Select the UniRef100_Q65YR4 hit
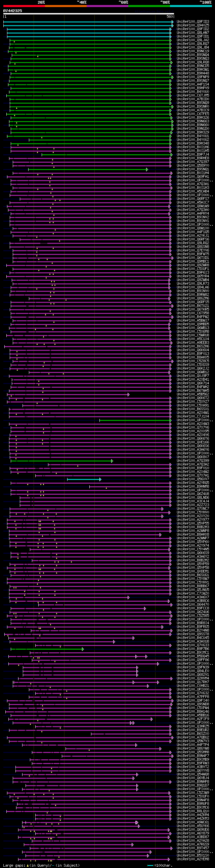The width and height of the screenshot is (215, 868). click(x=193, y=276)
